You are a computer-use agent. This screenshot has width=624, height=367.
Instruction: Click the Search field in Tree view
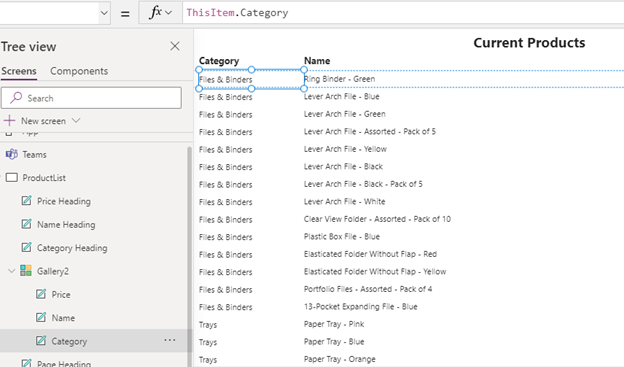point(91,98)
